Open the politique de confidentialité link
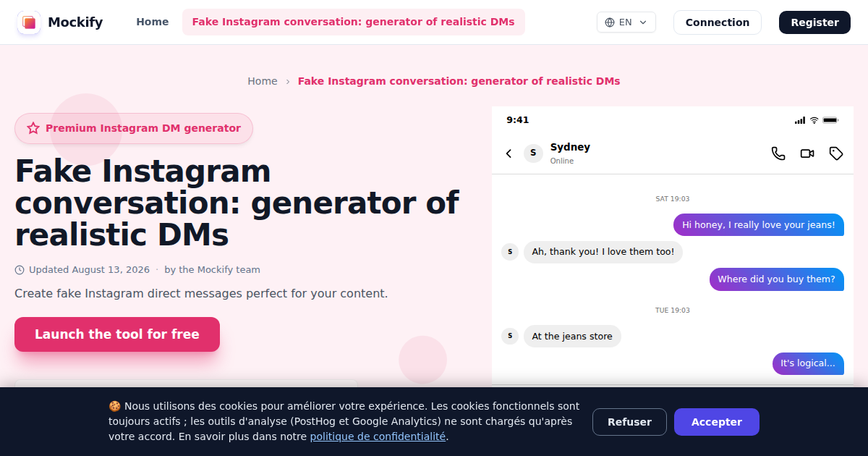 [x=378, y=436]
